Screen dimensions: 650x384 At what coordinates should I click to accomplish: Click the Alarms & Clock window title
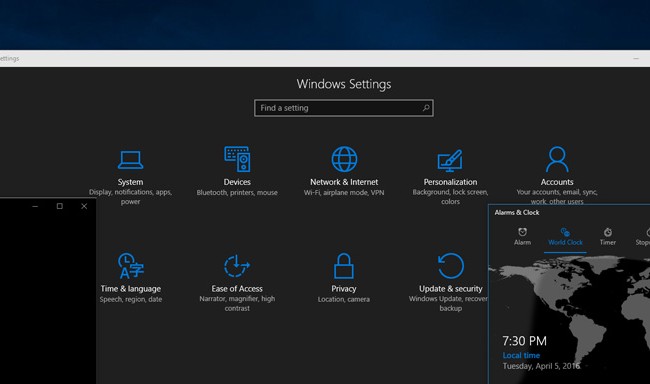point(517,212)
